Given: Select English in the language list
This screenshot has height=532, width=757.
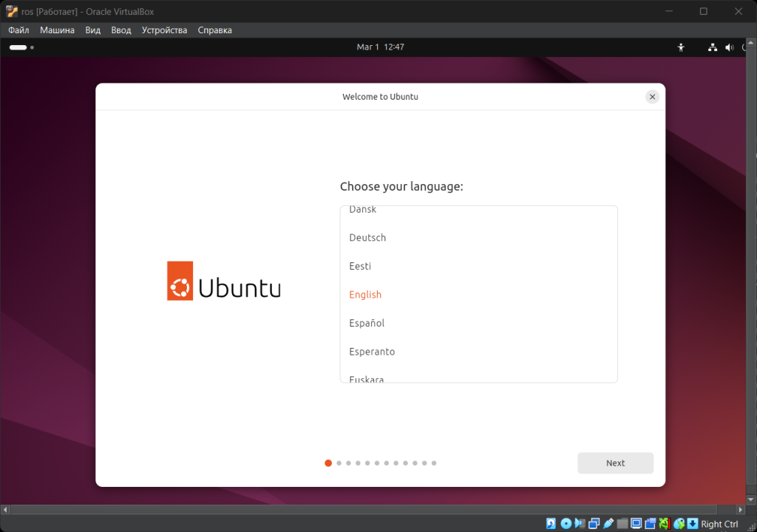Looking at the screenshot, I should tap(478, 295).
